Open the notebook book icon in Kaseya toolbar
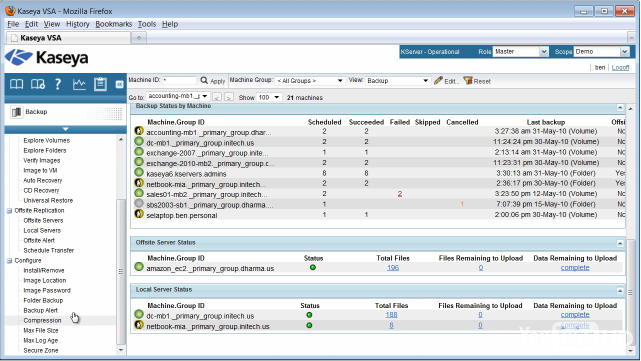 (x=16, y=84)
